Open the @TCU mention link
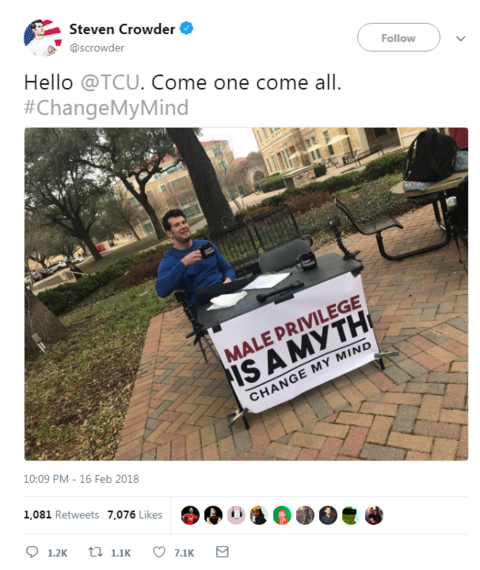This screenshot has width=480, height=570. [110, 83]
